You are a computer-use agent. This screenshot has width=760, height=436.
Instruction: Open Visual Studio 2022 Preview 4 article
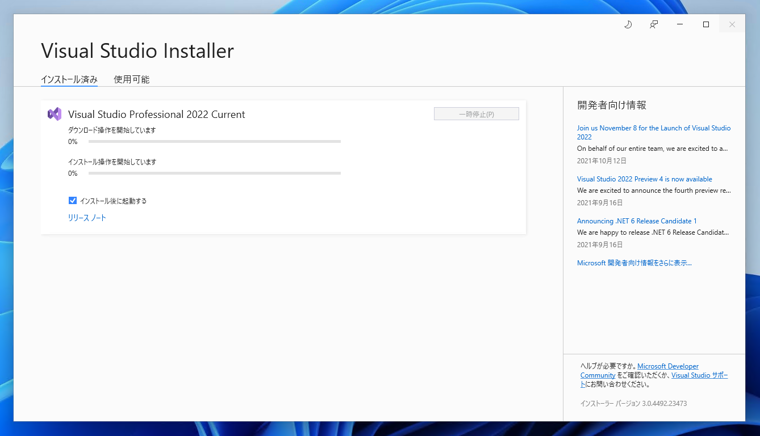pyautogui.click(x=644, y=179)
